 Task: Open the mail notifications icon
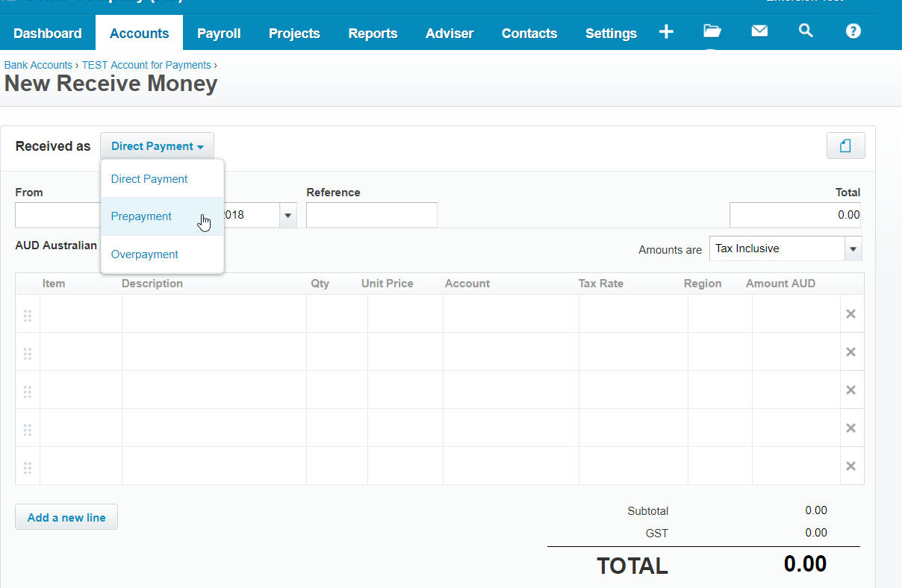[x=759, y=31]
